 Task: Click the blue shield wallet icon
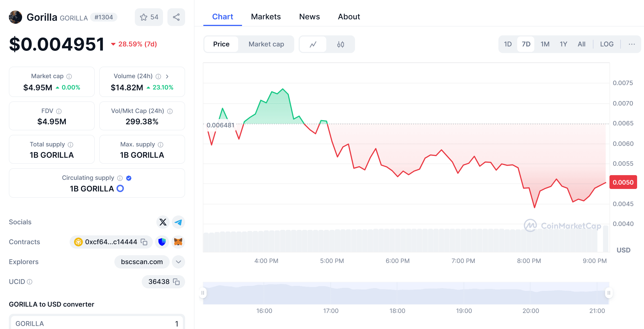click(x=162, y=242)
